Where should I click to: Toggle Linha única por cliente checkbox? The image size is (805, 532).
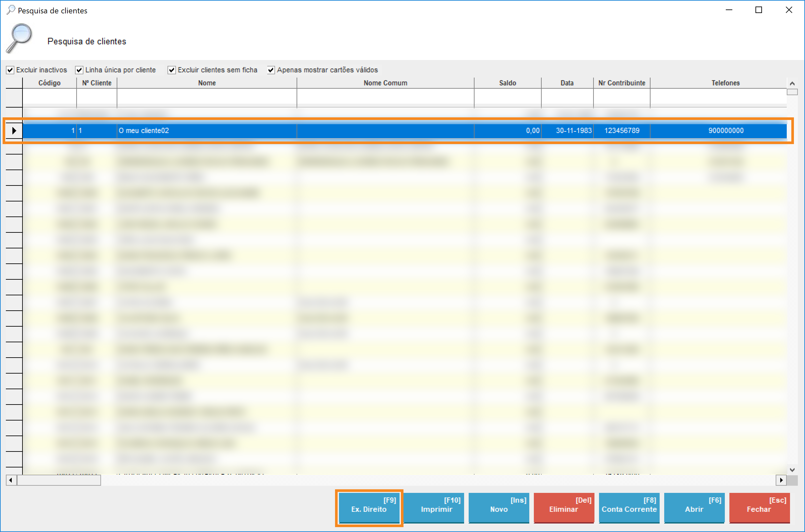click(x=80, y=70)
